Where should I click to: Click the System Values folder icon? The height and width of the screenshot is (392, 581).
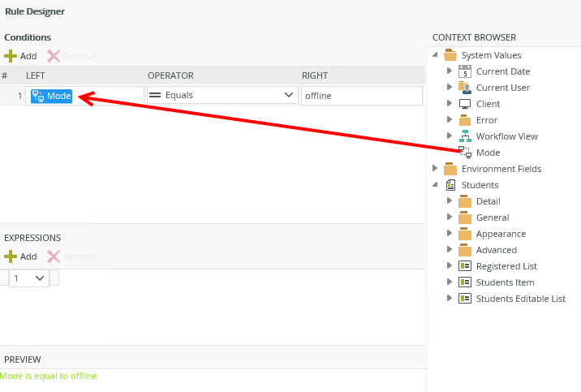(450, 55)
